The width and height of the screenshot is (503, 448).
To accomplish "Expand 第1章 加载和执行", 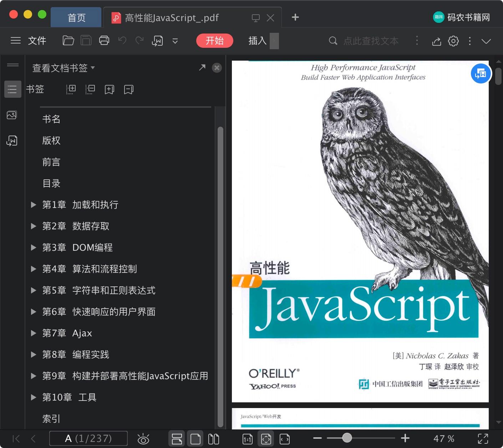I will 34,205.
